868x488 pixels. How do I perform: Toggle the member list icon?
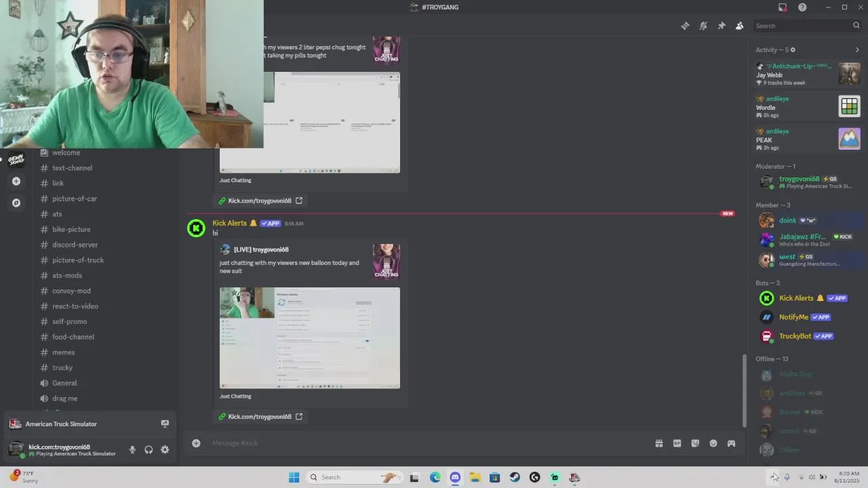[740, 26]
